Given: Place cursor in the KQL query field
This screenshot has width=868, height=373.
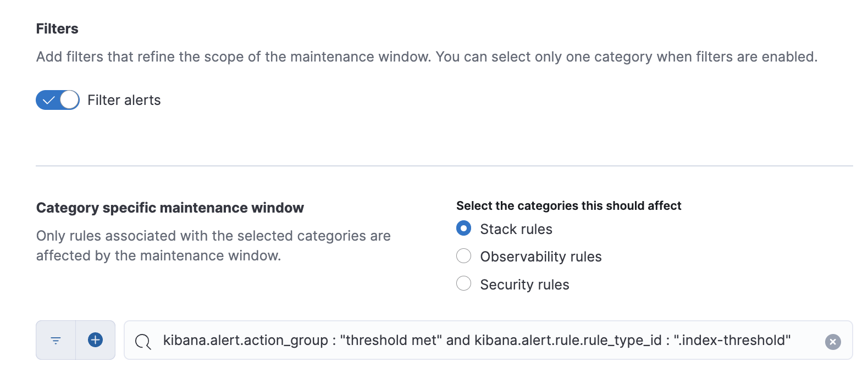Looking at the screenshot, I should (x=440, y=341).
